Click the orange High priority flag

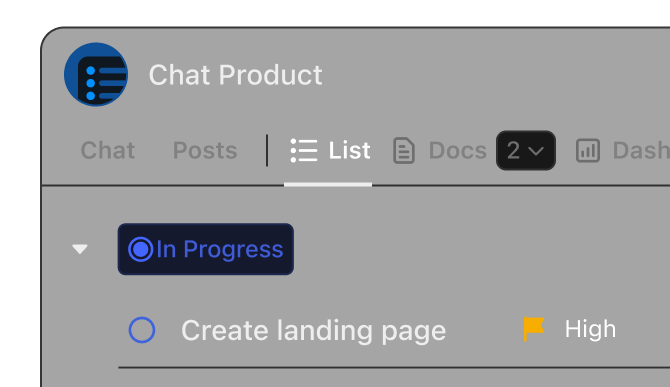click(x=534, y=329)
